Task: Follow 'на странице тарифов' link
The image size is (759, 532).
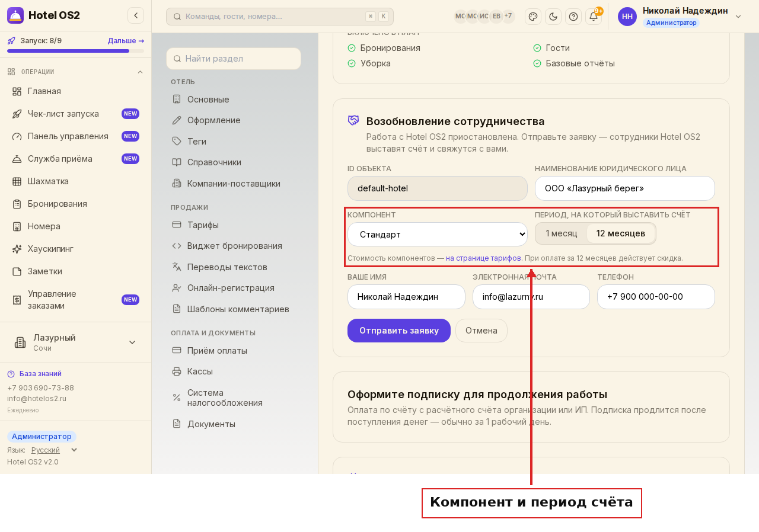Action: click(483, 258)
